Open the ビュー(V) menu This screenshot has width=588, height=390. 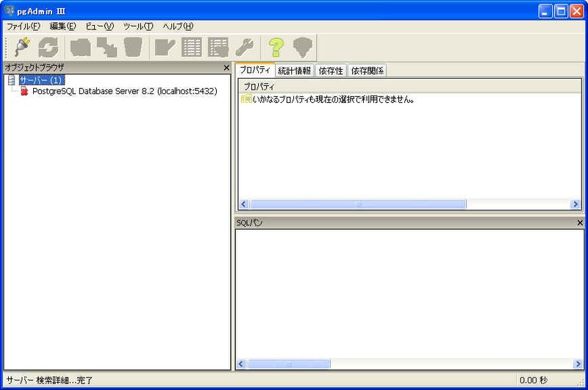point(99,26)
